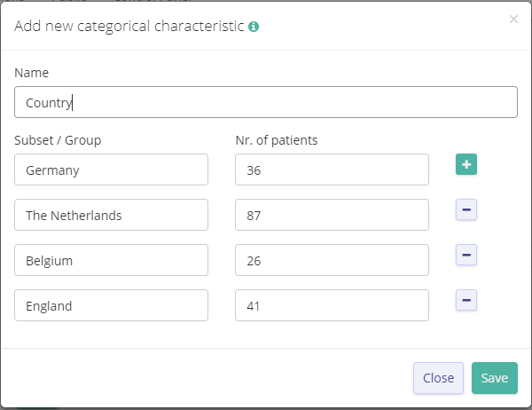Click the patient count field showing 41
Viewport: 532px width, 410px height.
[332, 305]
